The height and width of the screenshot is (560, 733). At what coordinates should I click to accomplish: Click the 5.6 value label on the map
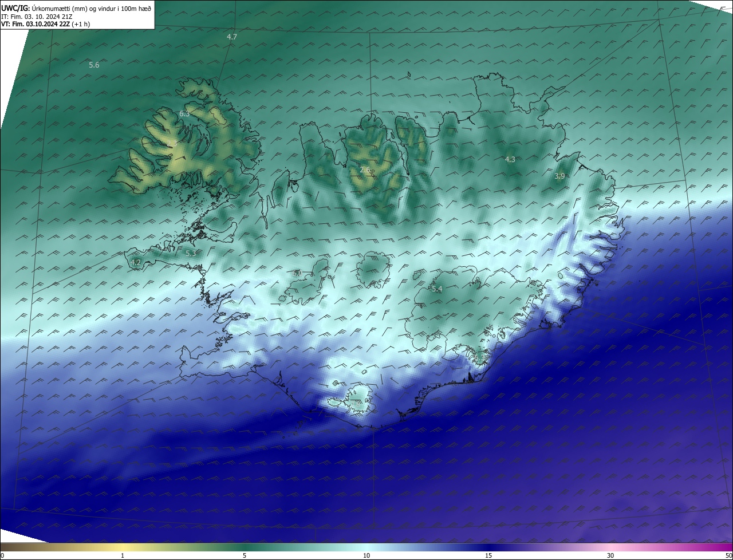pyautogui.click(x=94, y=65)
